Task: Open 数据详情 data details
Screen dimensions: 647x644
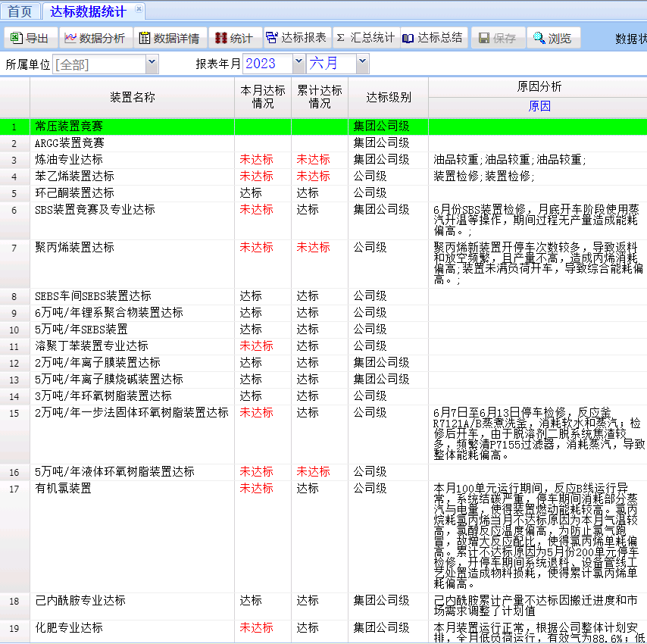Action: 169,38
